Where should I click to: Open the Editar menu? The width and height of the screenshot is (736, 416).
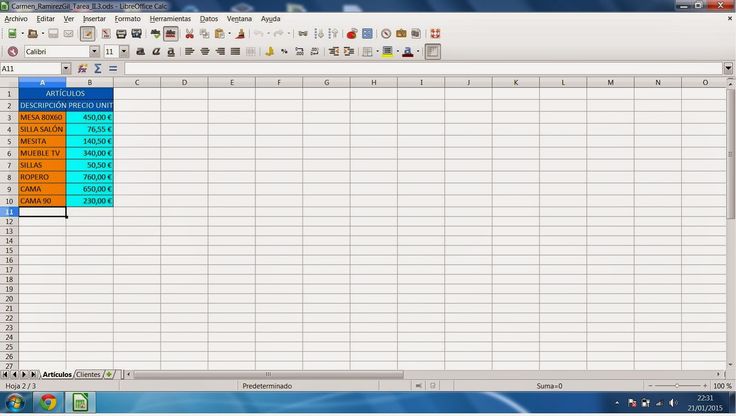46,19
